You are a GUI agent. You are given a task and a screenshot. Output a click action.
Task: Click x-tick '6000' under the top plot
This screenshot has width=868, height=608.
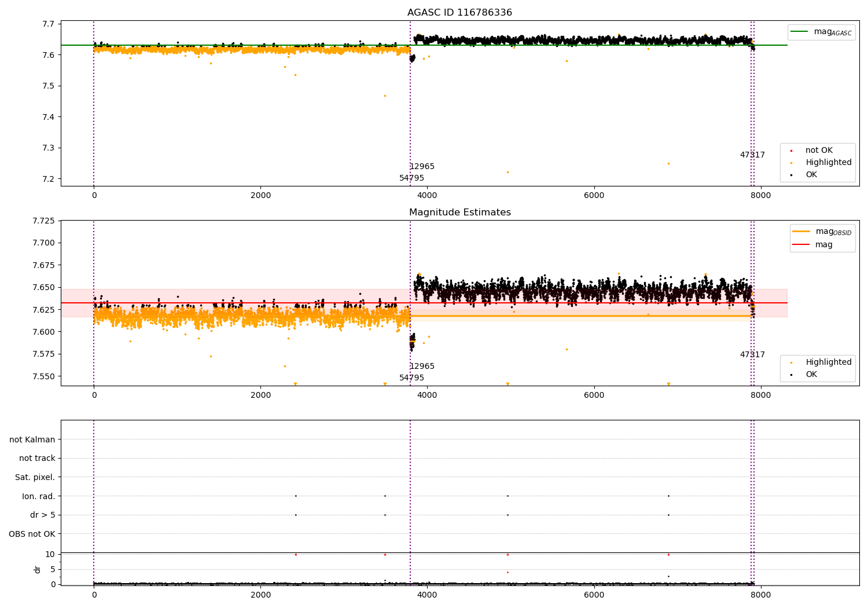(x=594, y=196)
